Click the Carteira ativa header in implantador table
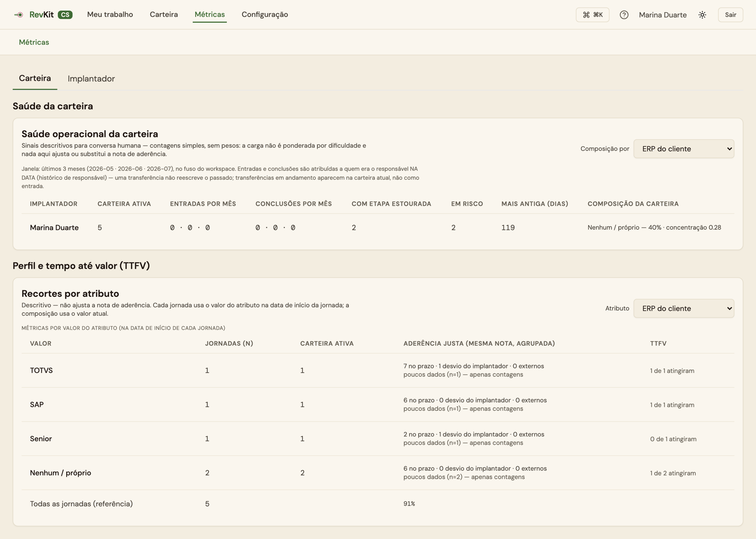The width and height of the screenshot is (756, 539). click(x=124, y=204)
